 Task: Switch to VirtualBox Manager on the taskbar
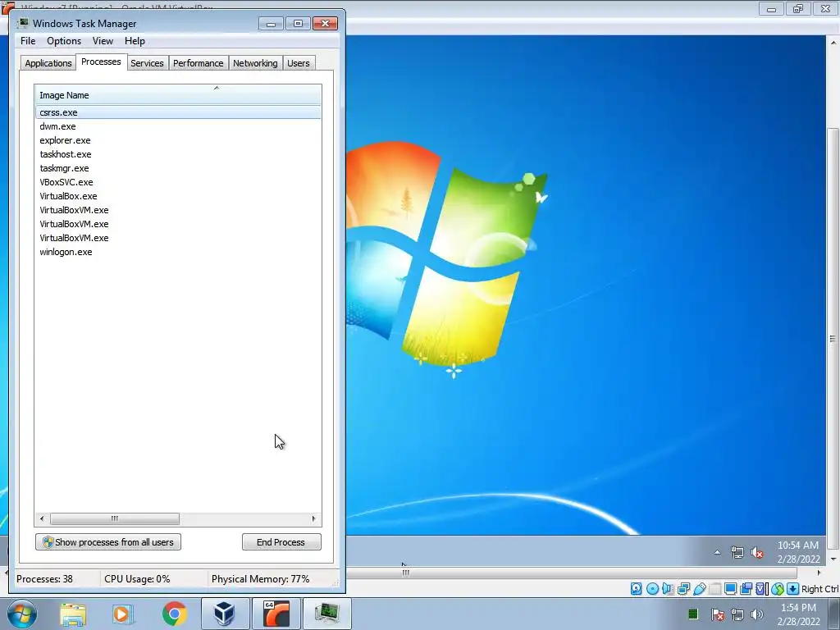(225, 614)
